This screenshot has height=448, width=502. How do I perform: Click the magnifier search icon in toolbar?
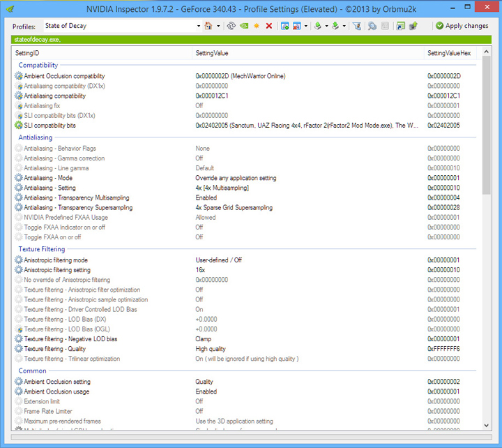click(x=372, y=26)
